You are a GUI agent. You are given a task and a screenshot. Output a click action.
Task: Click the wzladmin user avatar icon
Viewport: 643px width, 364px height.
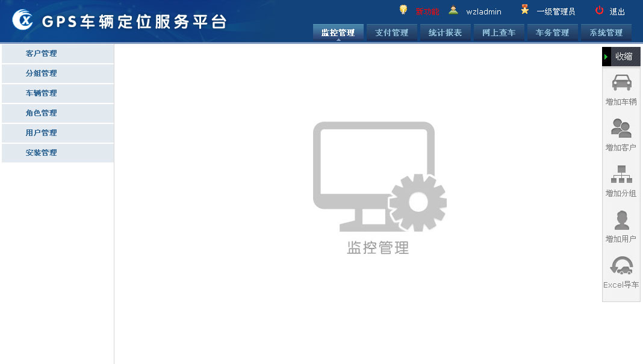[x=453, y=10]
